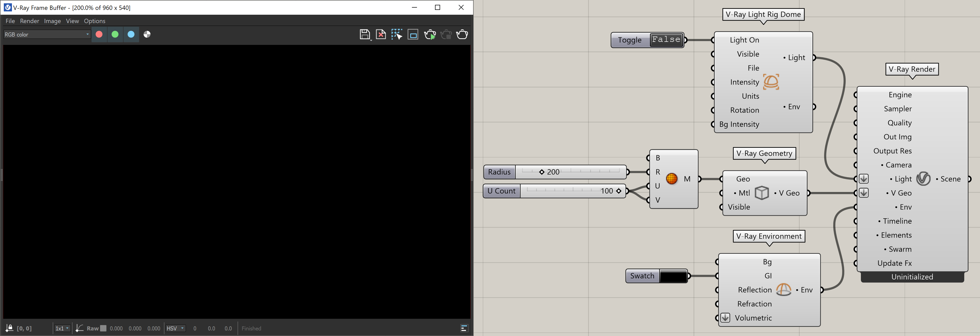This screenshot has width=980, height=336.
Task: Click the V-Ray Light Rig Dome label
Action: (763, 14)
